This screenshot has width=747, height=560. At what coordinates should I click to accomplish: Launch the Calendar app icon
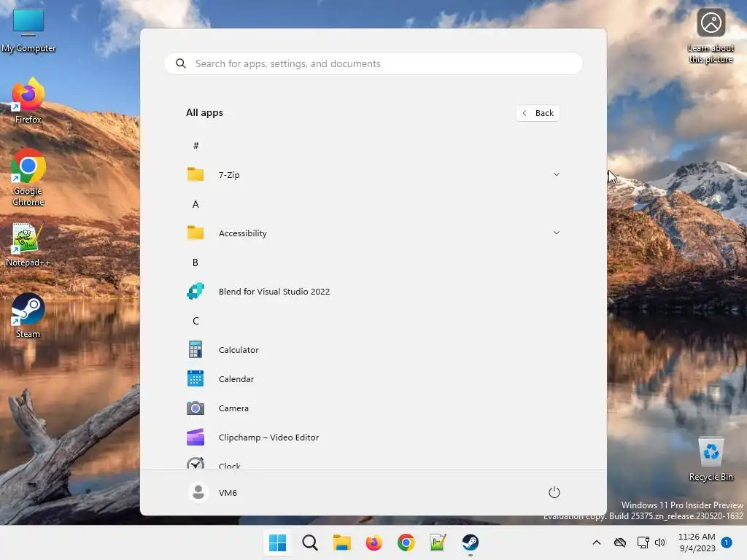(x=196, y=378)
